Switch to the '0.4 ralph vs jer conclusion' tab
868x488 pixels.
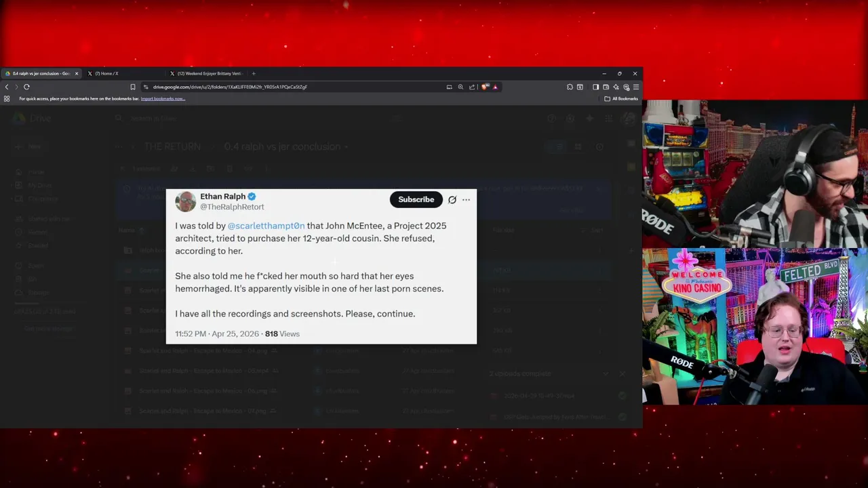pyautogui.click(x=41, y=73)
